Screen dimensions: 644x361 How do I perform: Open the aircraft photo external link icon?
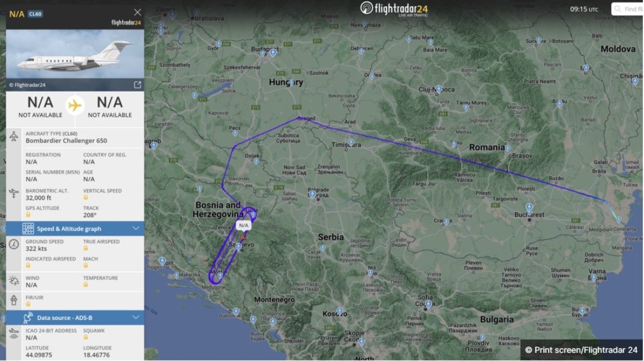point(137,85)
